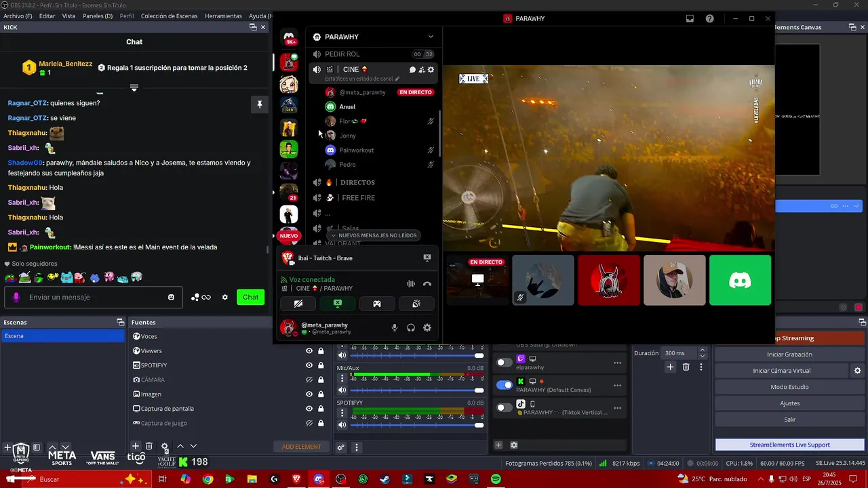Open Steam from Windows taskbar
The image size is (868, 488).
pyautogui.click(x=384, y=479)
